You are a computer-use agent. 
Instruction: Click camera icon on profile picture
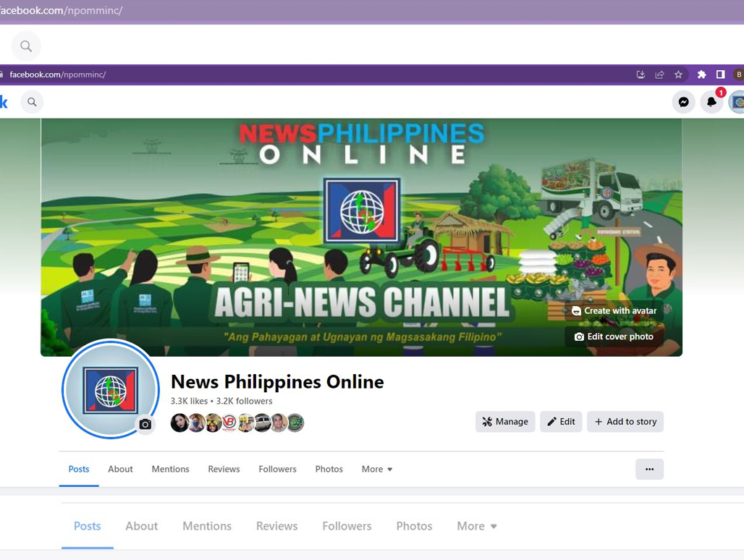click(x=145, y=425)
